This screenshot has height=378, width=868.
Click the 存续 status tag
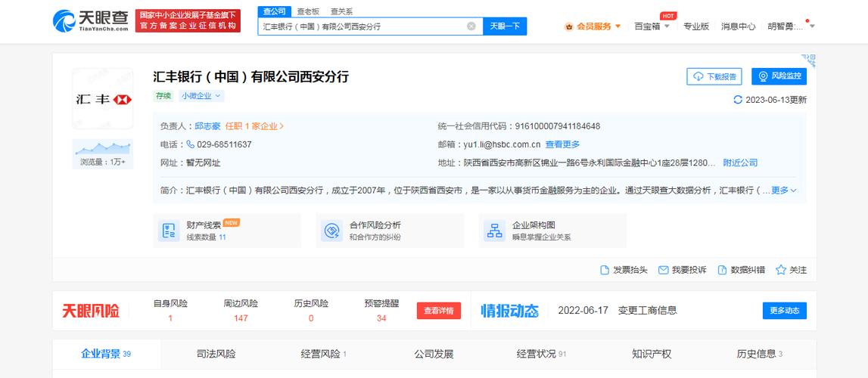pos(163,95)
